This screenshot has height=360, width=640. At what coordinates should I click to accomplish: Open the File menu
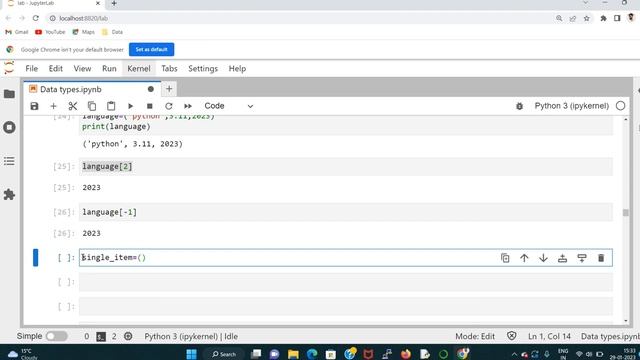coord(31,69)
